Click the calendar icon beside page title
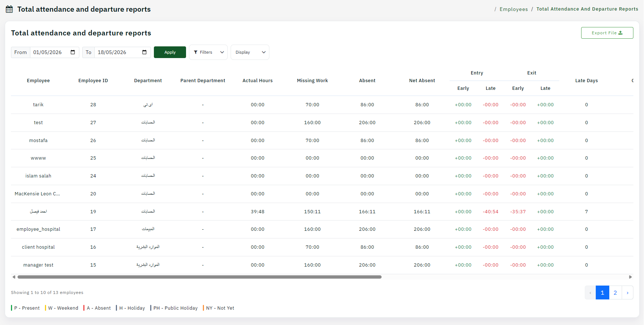The width and height of the screenshot is (644, 325). click(x=10, y=9)
